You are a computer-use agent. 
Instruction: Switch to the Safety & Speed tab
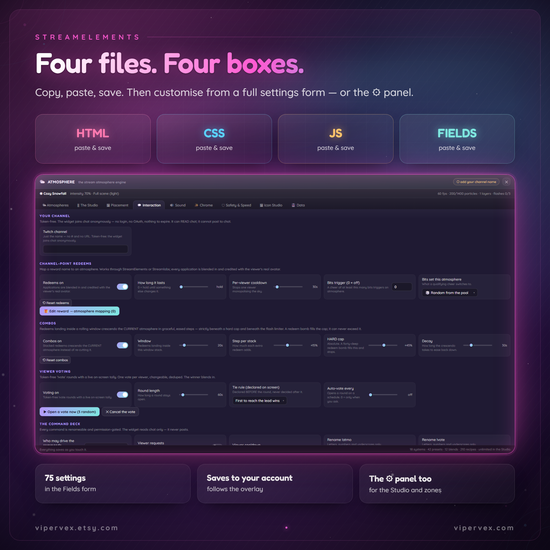[x=236, y=205]
